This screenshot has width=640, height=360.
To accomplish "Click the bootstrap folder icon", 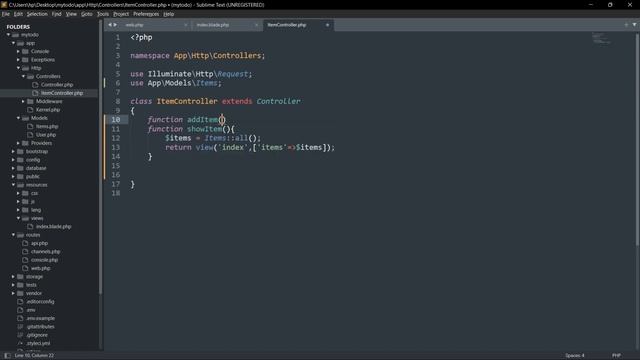I will 20,151.
